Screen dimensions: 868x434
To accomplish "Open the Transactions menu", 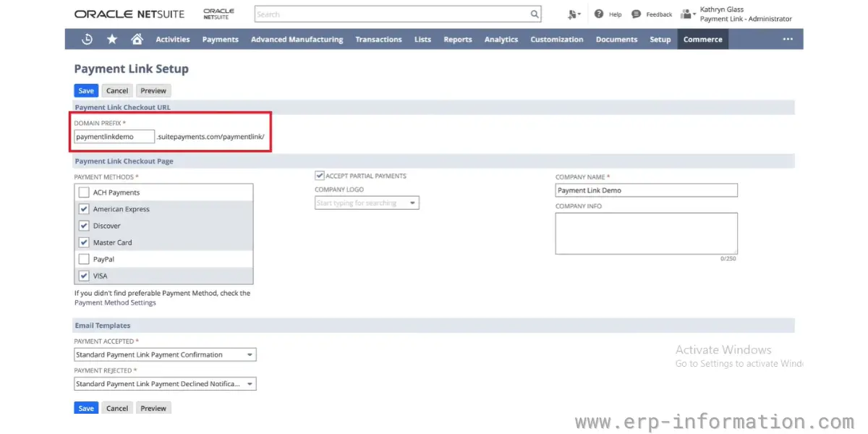I will (x=378, y=39).
